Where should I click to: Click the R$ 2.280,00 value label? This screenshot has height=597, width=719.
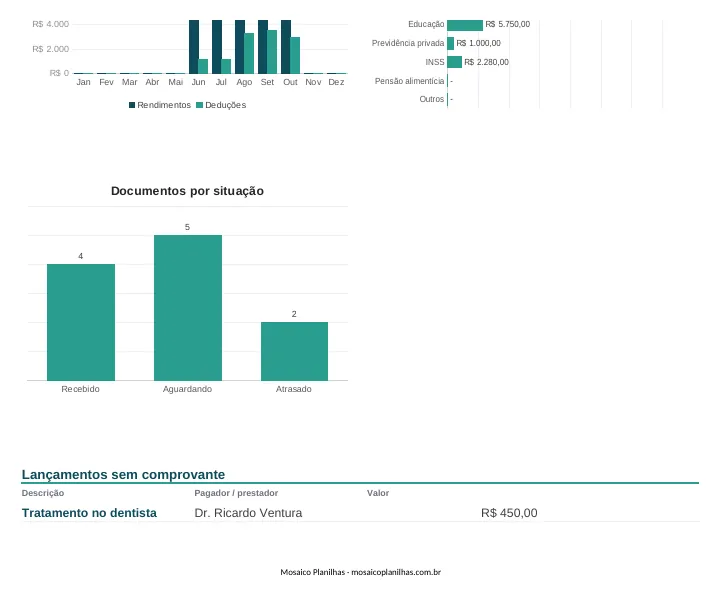pyautogui.click(x=486, y=62)
